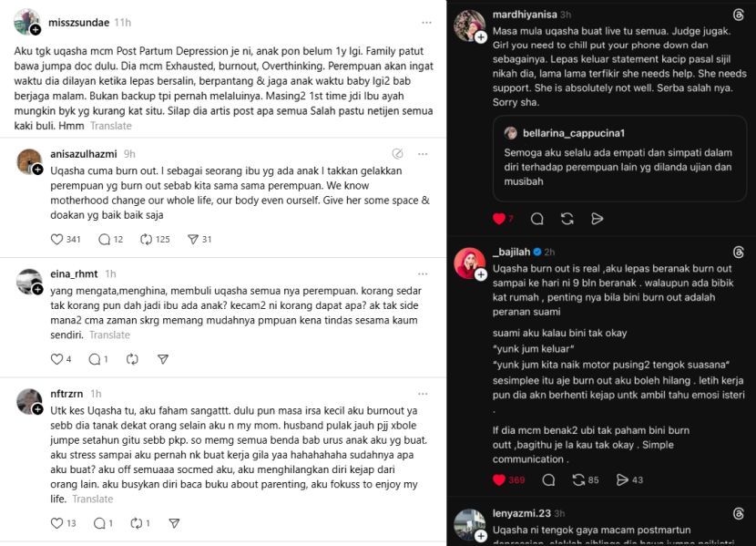Screen dimensions: 756x546
Task: Comment on mardhiyanisa's post
Action: click(x=537, y=219)
